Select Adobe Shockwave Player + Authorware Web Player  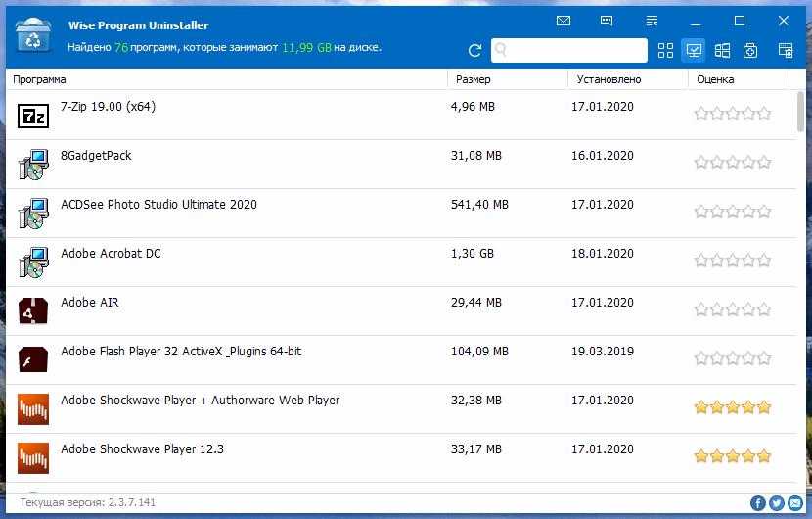401,408
